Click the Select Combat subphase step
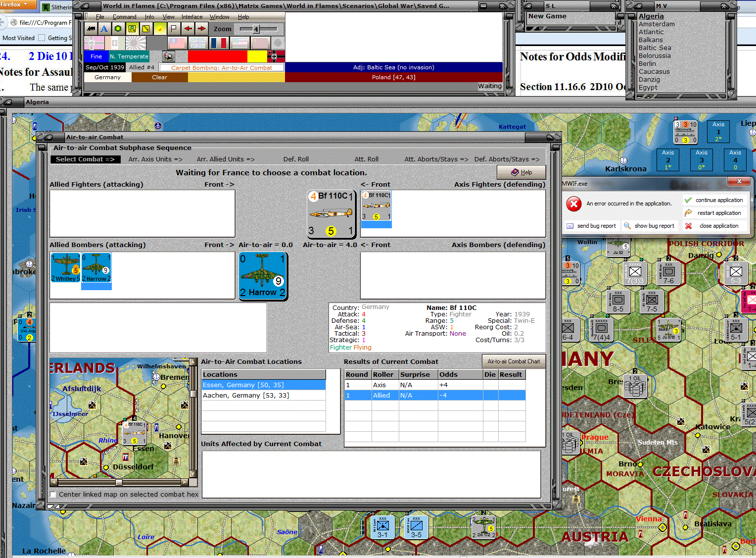The image size is (756, 558). [x=85, y=159]
